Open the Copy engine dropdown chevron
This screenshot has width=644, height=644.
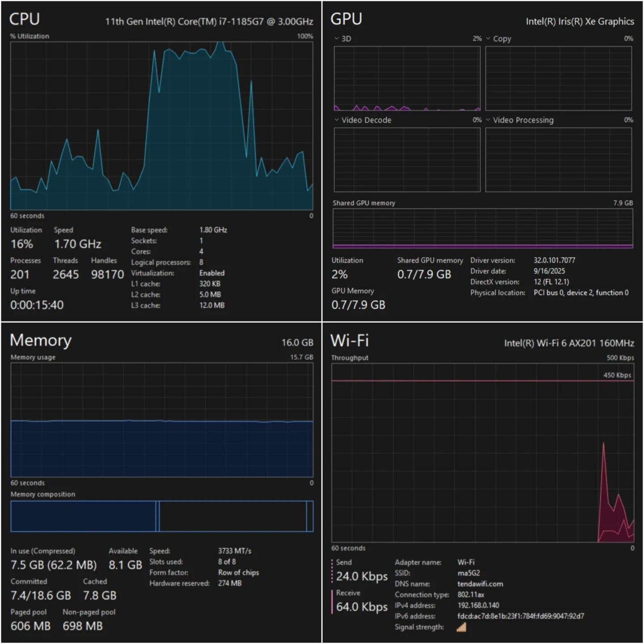(488, 38)
